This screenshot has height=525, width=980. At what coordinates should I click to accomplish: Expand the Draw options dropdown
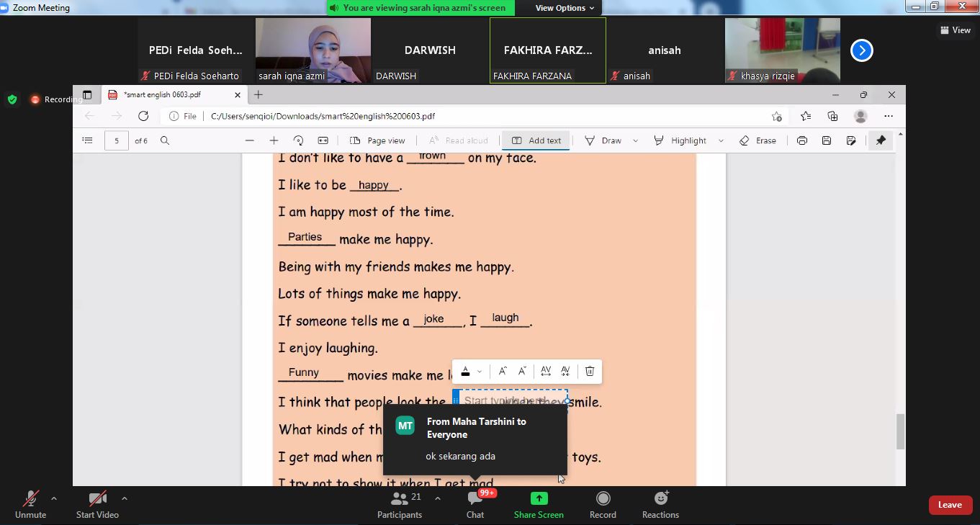coord(635,141)
